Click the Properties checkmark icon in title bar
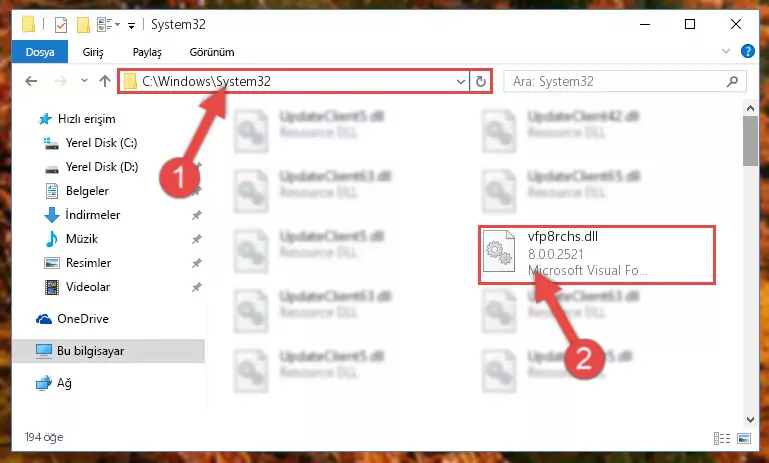769x463 pixels. coord(61,25)
